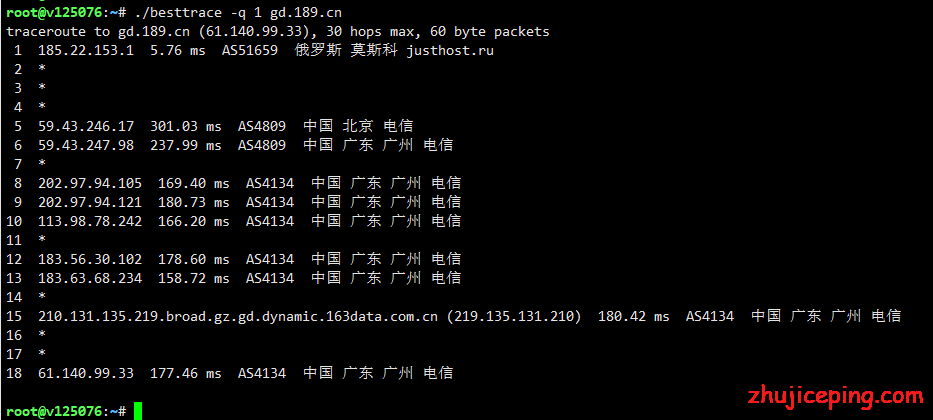Click the 158.72 ms latency on hop 13
Screen dimensions: 933x420
193,278
